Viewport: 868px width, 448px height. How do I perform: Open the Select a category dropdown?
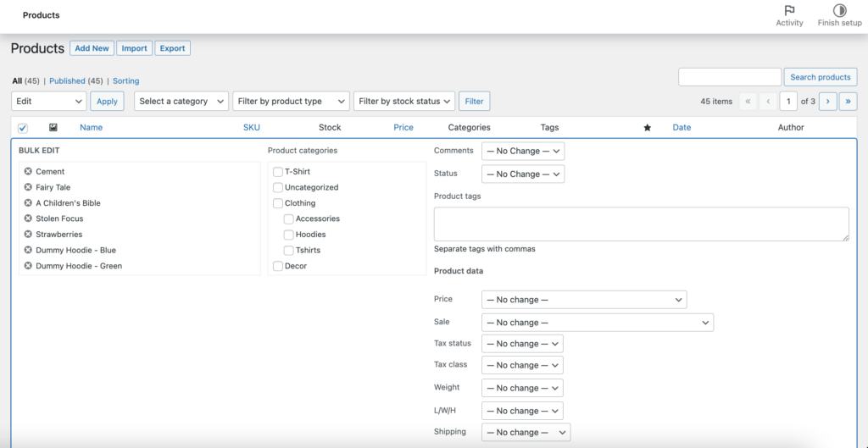(181, 102)
